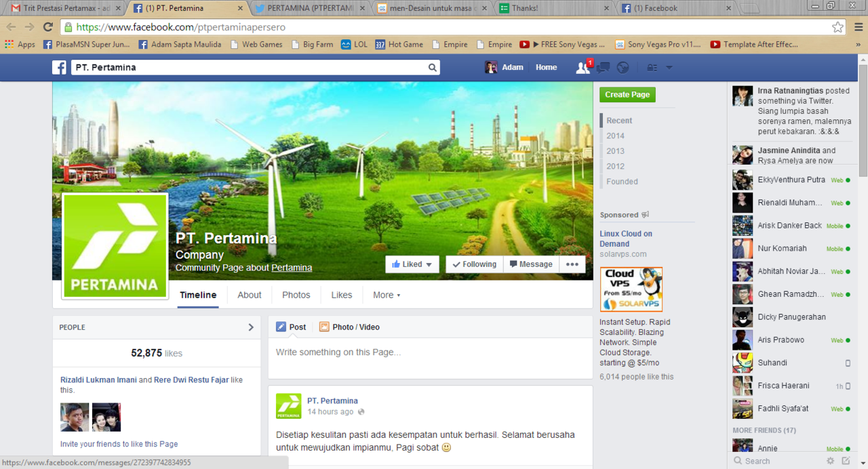This screenshot has width=868, height=469.
Task: Jump to 2013 in timeline navigation
Action: coord(616,151)
